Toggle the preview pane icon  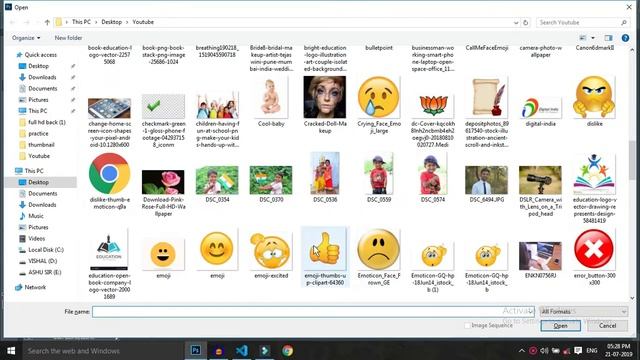click(x=608, y=38)
